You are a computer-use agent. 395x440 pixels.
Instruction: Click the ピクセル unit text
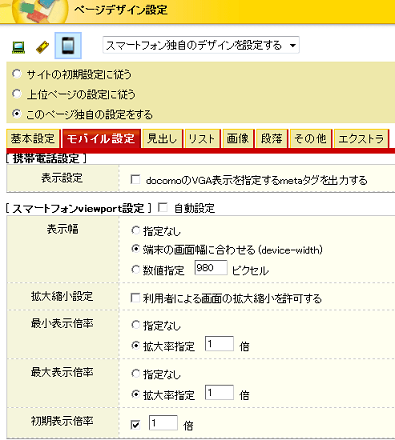click(x=250, y=271)
